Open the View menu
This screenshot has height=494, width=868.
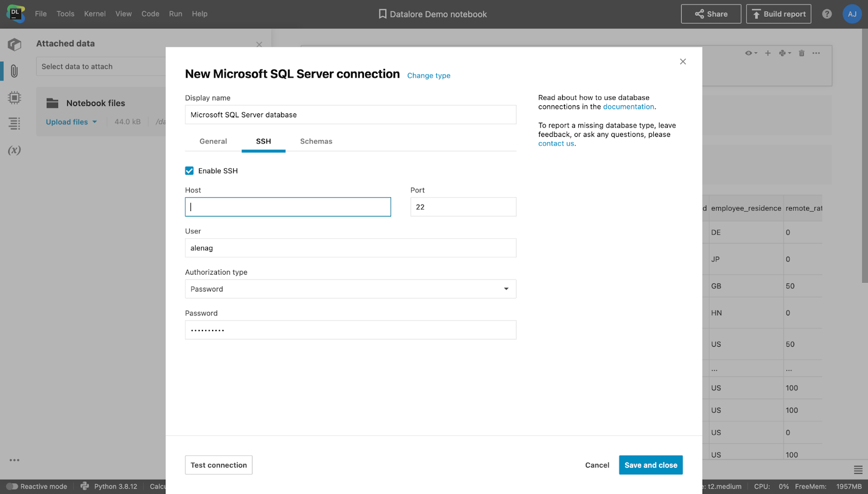pyautogui.click(x=124, y=14)
